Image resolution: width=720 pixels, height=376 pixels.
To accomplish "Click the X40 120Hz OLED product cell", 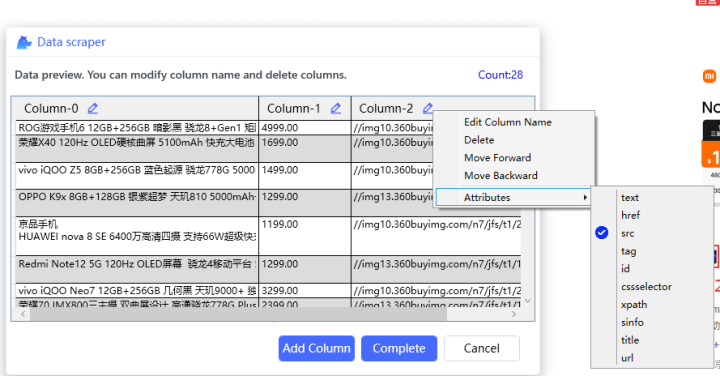I will click(x=137, y=148).
